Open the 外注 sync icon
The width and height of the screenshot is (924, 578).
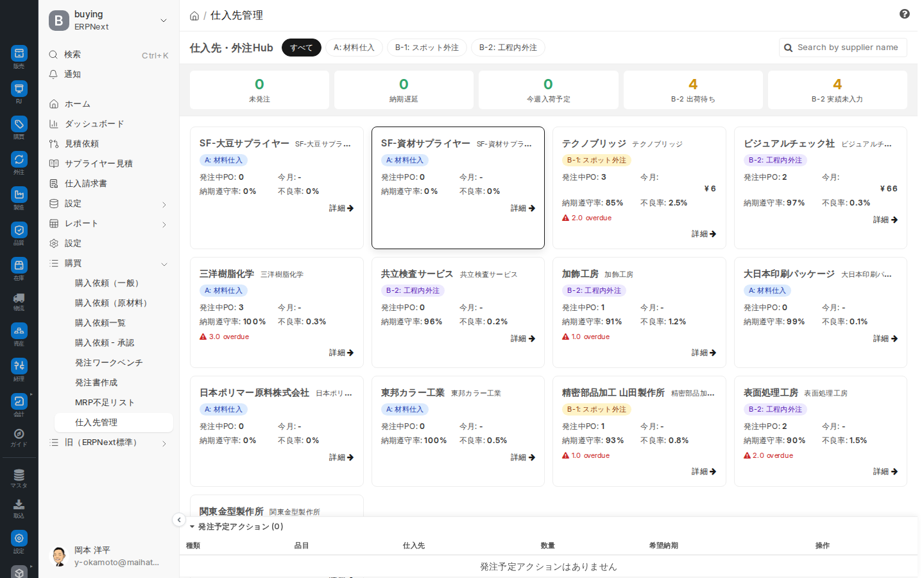pyautogui.click(x=19, y=159)
